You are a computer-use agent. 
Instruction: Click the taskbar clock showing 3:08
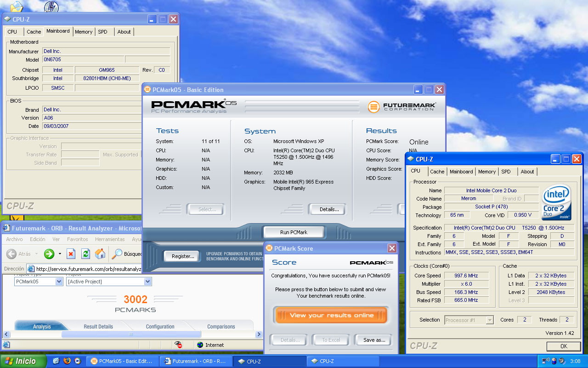coord(575,361)
